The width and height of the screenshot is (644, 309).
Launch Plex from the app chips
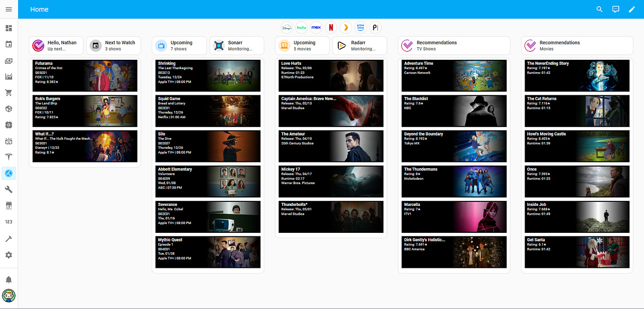pos(346,27)
